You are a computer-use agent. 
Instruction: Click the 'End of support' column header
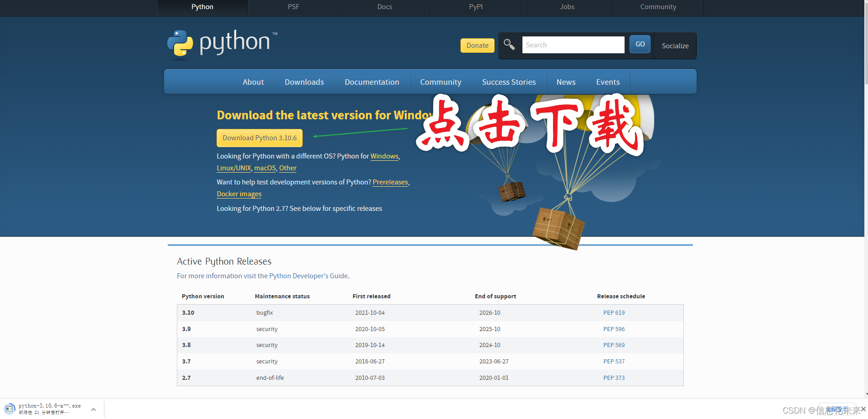pos(496,296)
